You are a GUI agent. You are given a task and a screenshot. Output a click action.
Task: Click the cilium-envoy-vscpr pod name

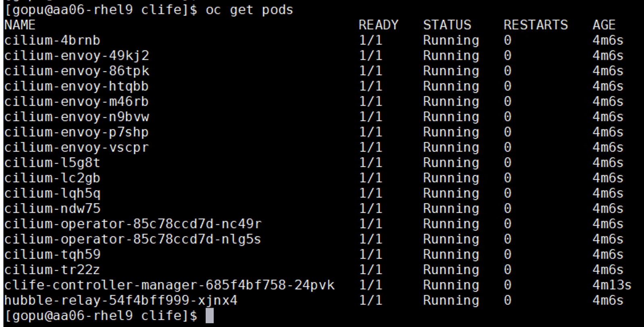77,147
